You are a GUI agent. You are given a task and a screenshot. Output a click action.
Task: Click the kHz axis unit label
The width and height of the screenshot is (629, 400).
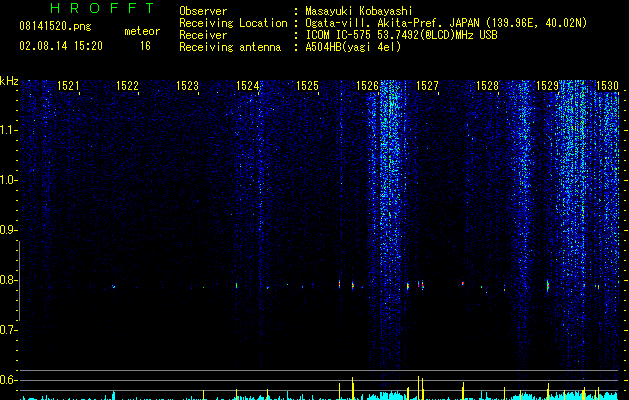[x=9, y=81]
